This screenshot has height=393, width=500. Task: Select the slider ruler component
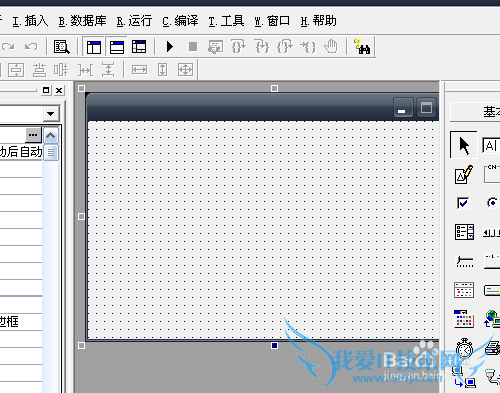pyautogui.click(x=465, y=261)
